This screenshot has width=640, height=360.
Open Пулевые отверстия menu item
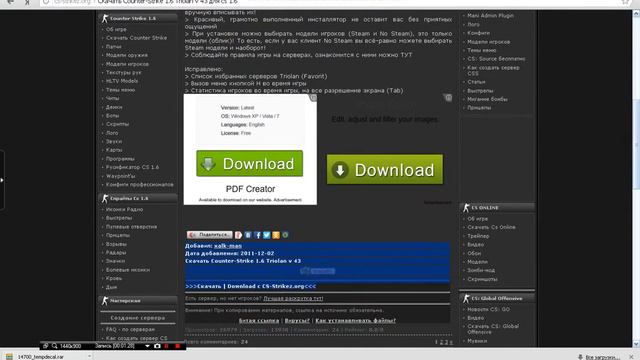click(x=131, y=227)
